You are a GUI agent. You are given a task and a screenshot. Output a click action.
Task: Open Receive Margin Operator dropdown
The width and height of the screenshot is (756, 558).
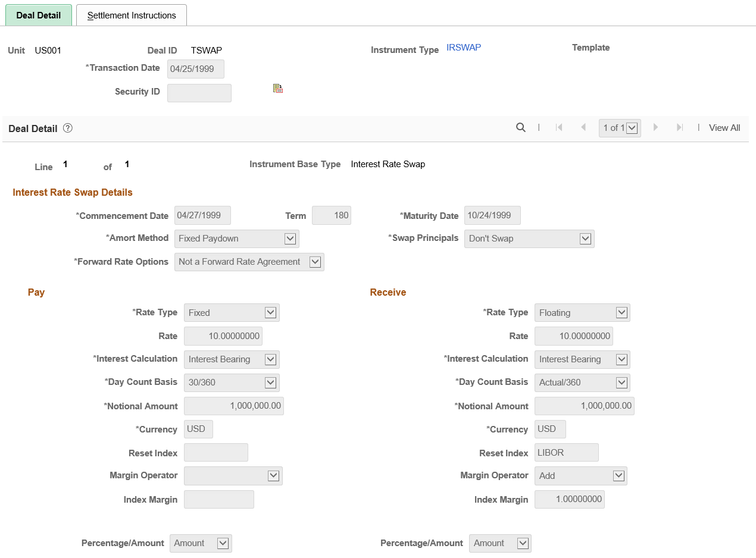[x=581, y=476]
